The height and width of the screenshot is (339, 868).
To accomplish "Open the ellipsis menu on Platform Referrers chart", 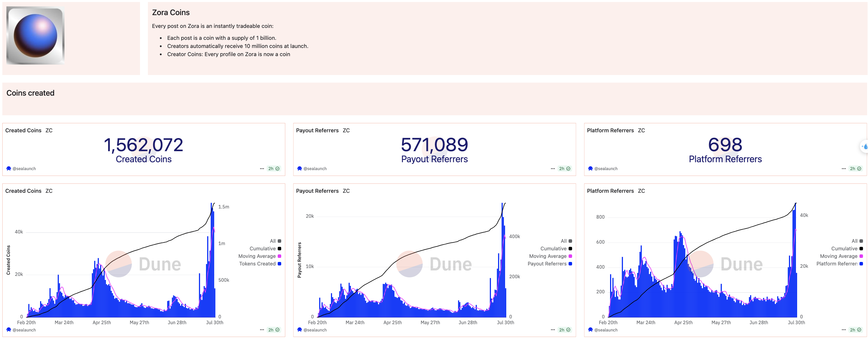I will coord(843,330).
